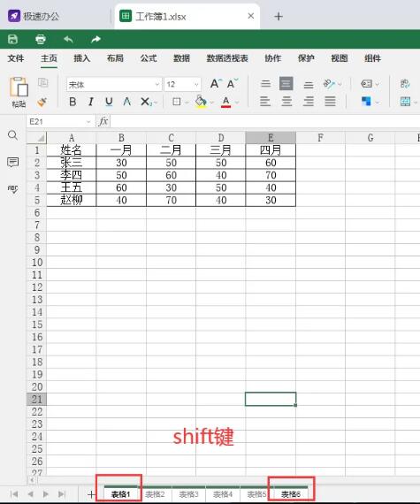Toggle Italic formatting

coord(90,102)
